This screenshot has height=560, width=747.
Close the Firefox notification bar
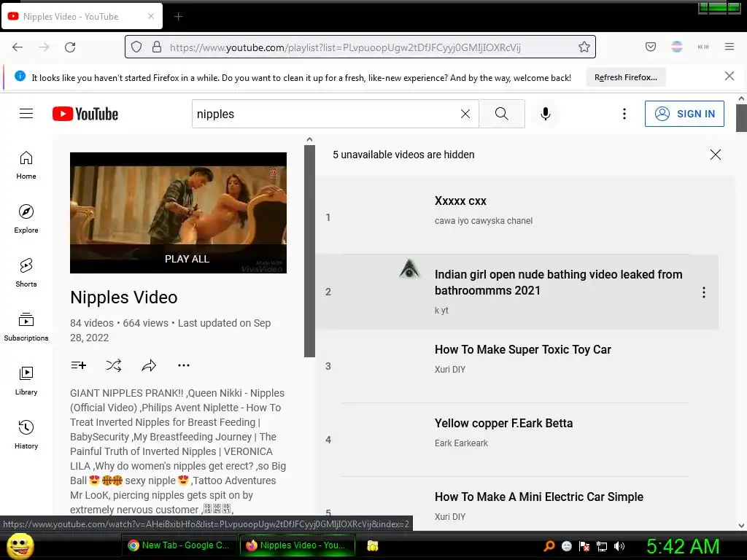[729, 76]
